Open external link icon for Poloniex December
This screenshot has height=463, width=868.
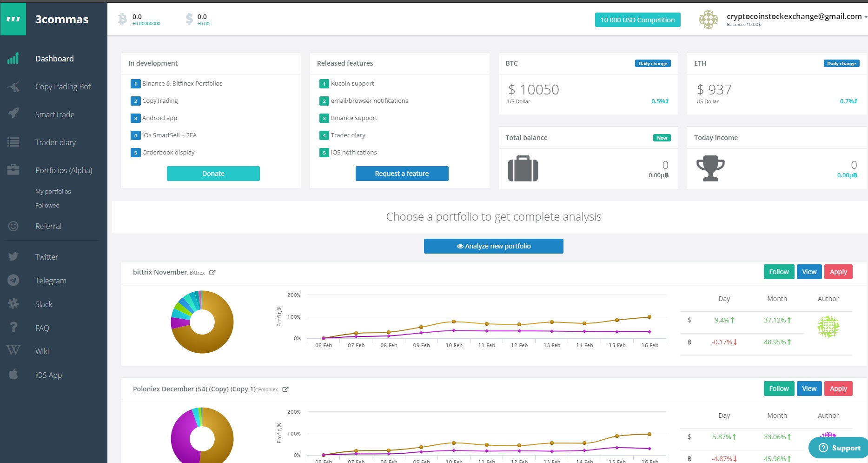(285, 389)
